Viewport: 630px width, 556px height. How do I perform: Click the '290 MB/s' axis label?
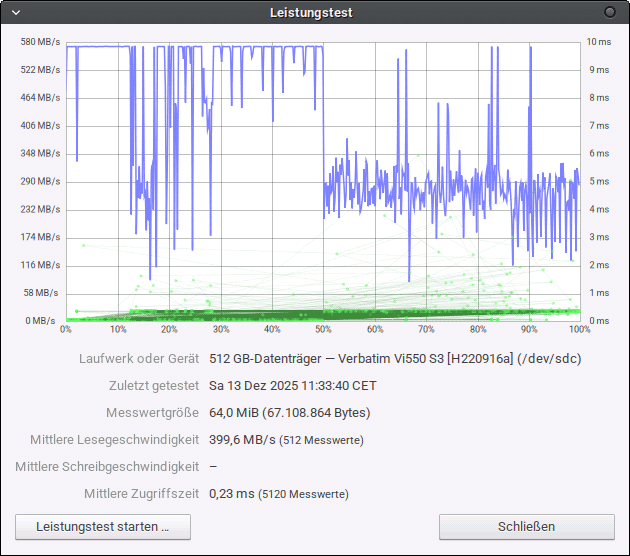point(40,181)
